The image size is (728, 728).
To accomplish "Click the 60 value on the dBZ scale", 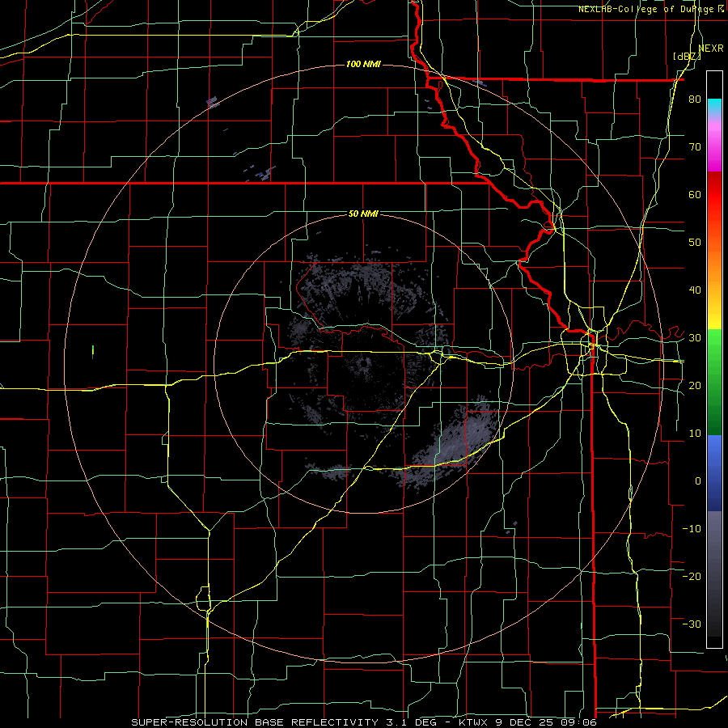I will [x=695, y=194].
